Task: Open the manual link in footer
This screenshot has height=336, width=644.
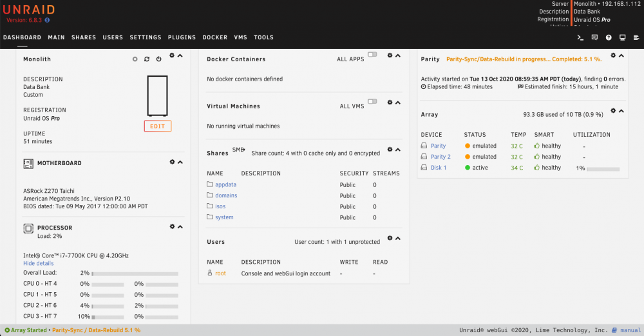Action: tap(630, 330)
